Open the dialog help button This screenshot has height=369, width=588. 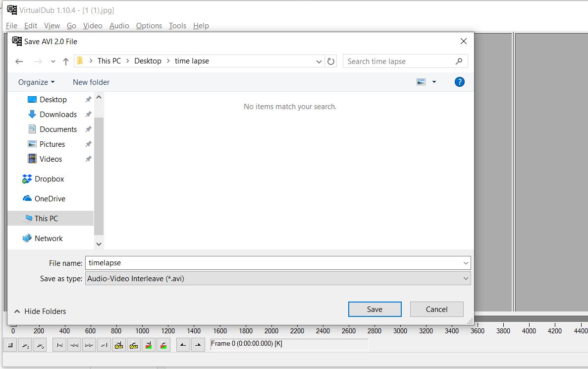pyautogui.click(x=459, y=82)
